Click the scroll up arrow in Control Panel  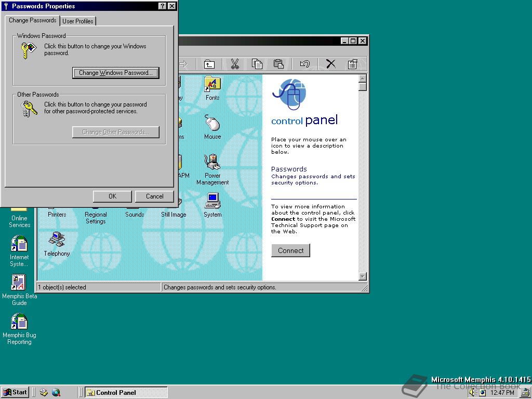click(362, 78)
